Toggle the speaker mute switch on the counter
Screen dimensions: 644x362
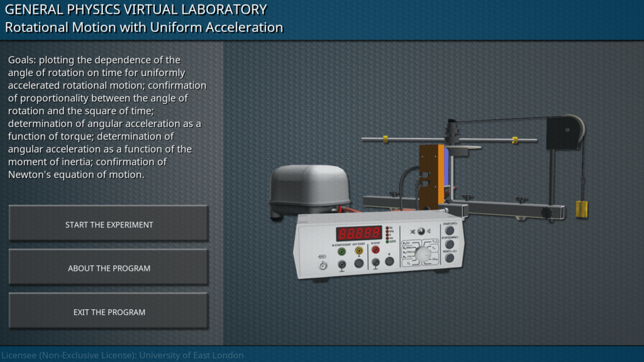[421, 231]
